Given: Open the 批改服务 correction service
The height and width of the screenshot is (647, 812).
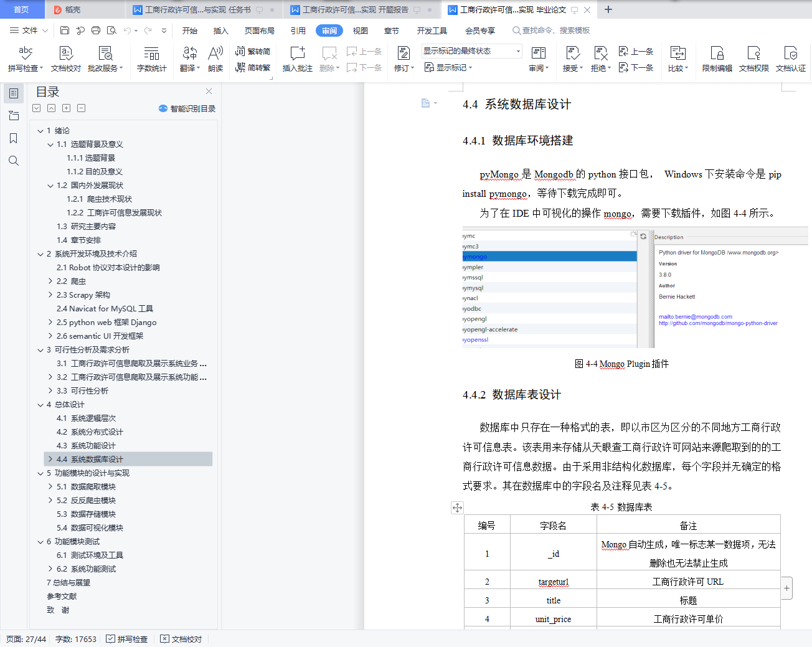Looking at the screenshot, I should point(105,59).
